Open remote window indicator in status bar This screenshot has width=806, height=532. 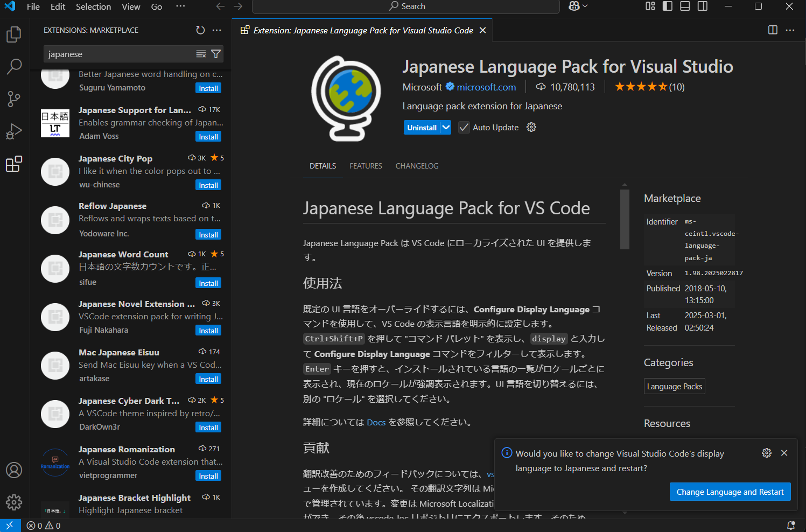[10, 526]
